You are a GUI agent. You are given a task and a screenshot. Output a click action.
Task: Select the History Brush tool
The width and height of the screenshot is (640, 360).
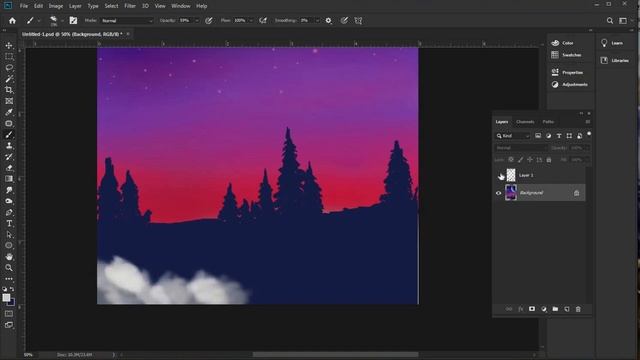point(9,157)
